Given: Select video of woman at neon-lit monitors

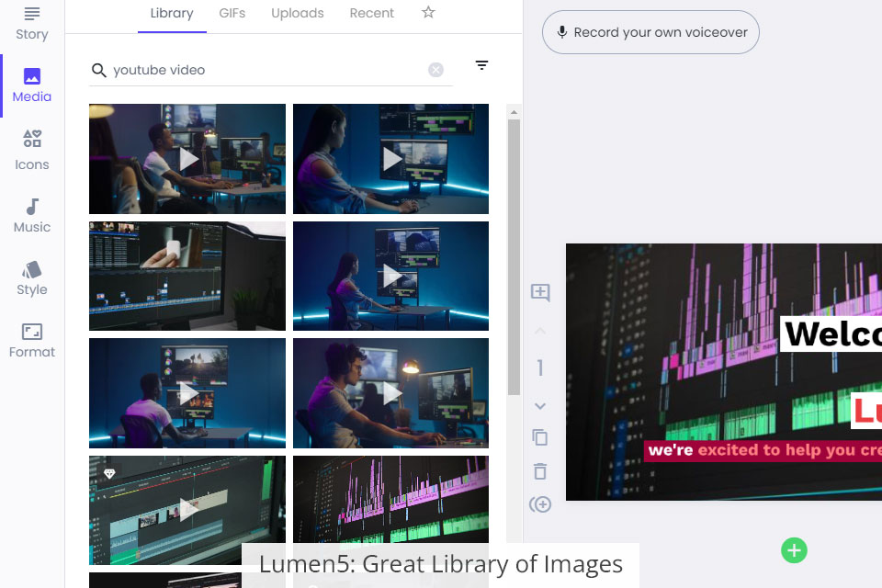Looking at the screenshot, I should tap(390, 159).
